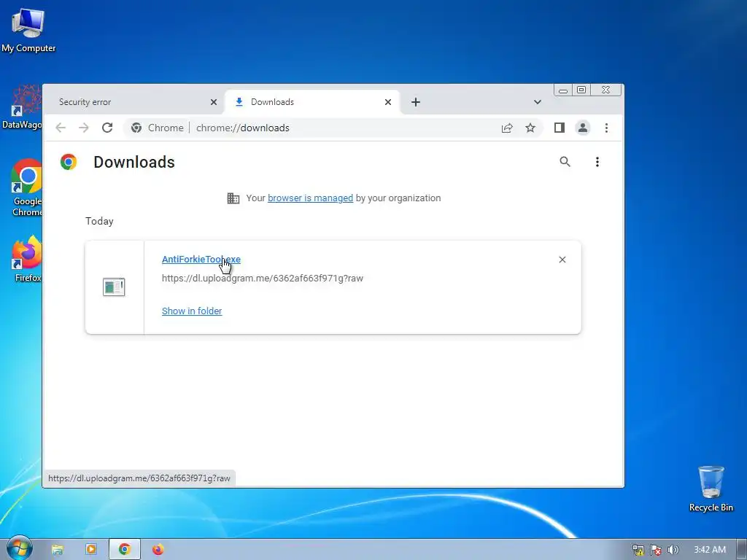The height and width of the screenshot is (560, 747).
Task: Click the volume speaker tray icon
Action: click(x=673, y=550)
